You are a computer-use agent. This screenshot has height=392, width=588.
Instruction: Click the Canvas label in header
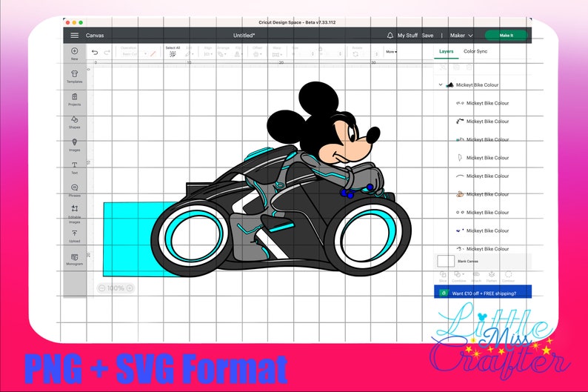click(95, 36)
